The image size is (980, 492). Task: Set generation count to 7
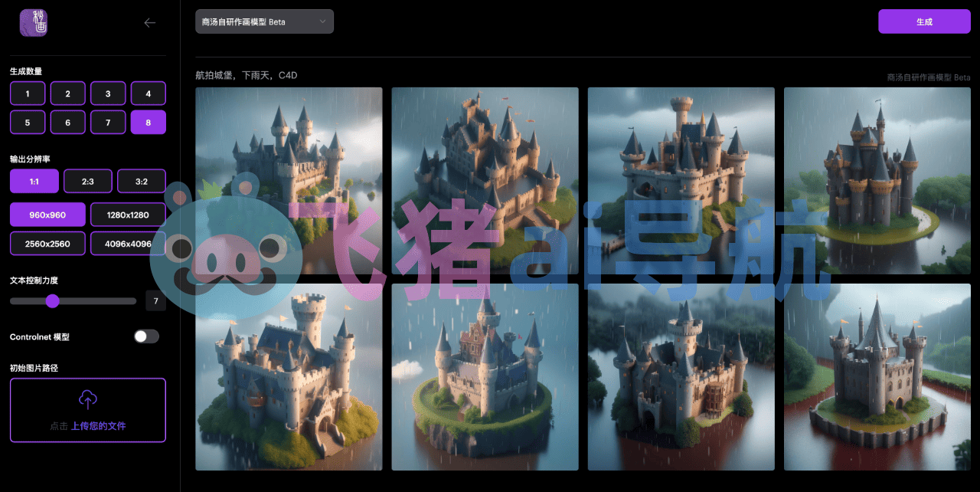(x=108, y=123)
